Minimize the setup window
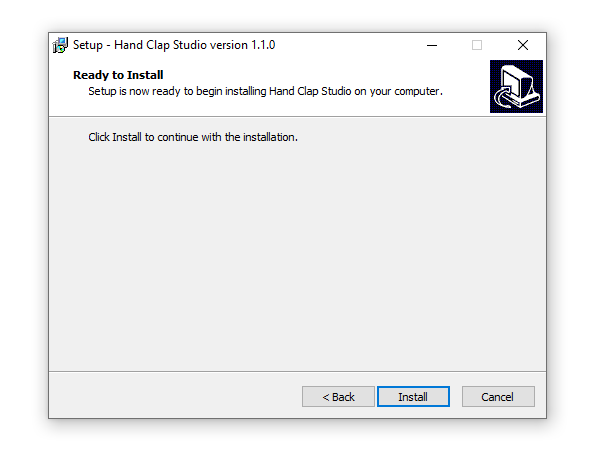 [432, 45]
